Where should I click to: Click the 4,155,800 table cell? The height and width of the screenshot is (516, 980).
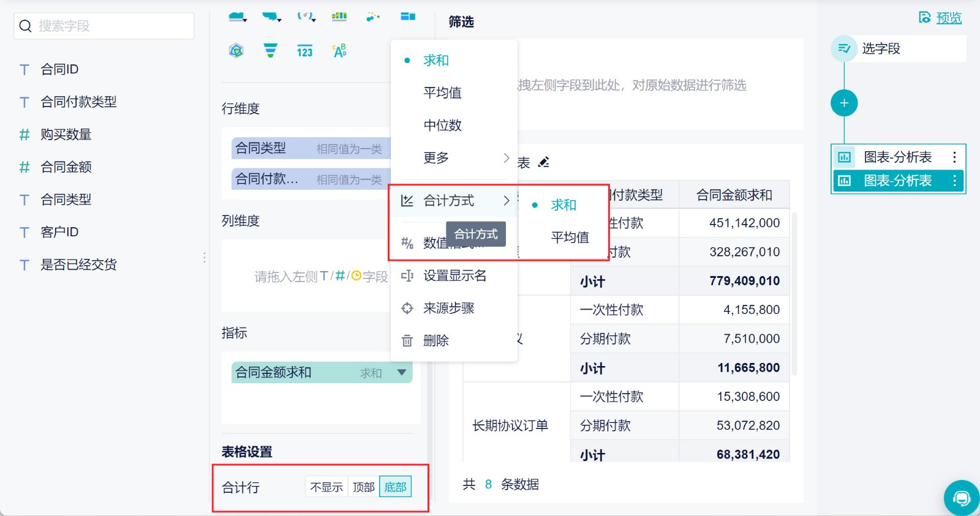pyautogui.click(x=734, y=310)
